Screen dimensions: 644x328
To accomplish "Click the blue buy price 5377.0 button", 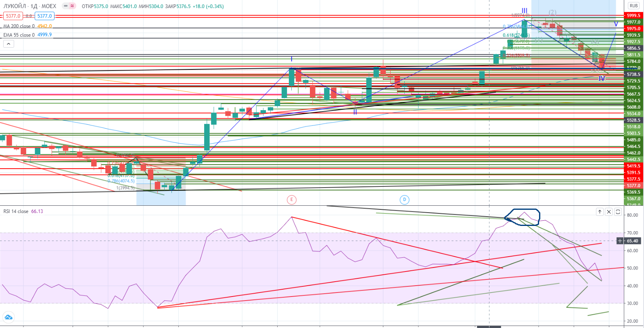I will coord(44,16).
